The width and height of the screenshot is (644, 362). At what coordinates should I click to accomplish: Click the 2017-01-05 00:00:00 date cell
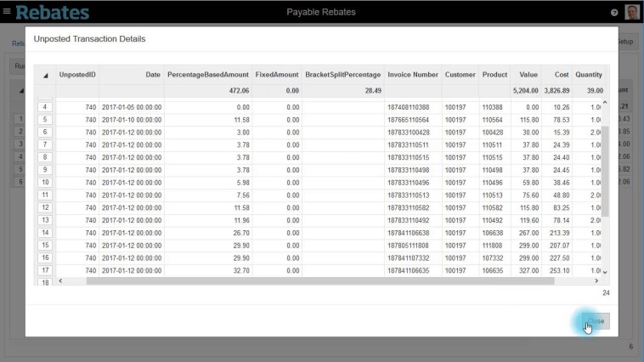click(x=132, y=107)
